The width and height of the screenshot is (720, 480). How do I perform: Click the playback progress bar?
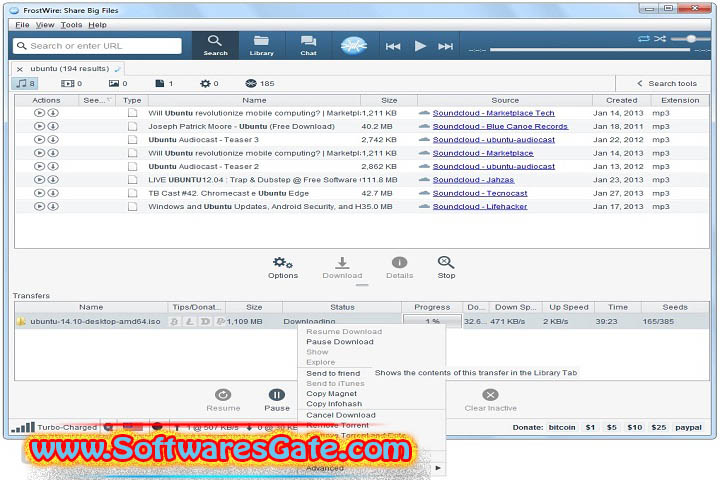(x=590, y=50)
